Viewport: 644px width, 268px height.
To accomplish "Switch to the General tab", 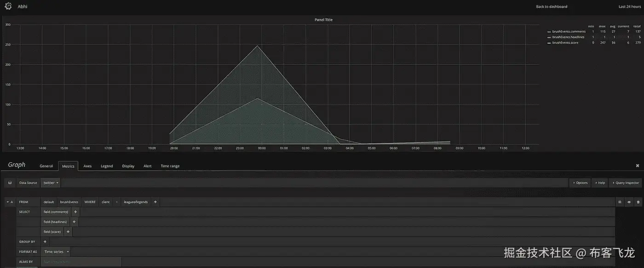I will (x=46, y=166).
